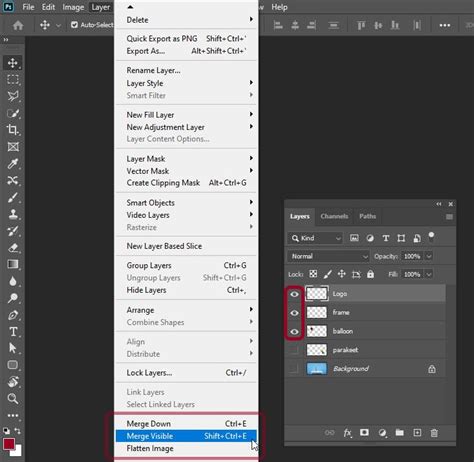Open the Normal blend mode dropdown
The image size is (474, 462).
pyautogui.click(x=328, y=256)
